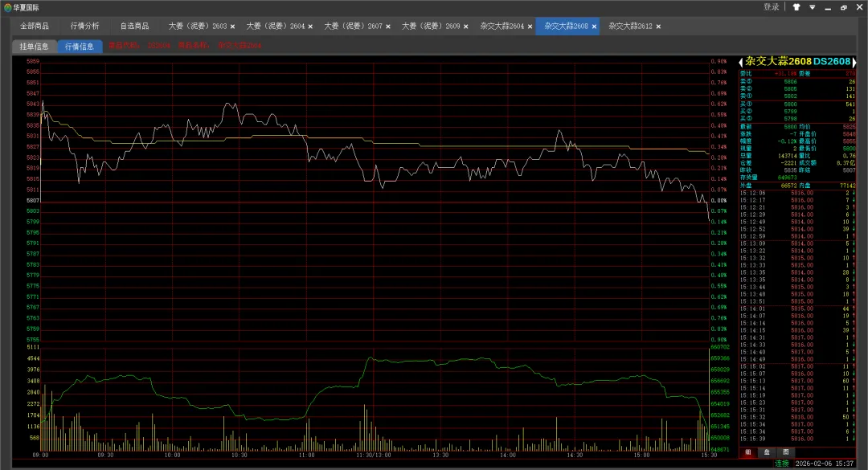This screenshot has height=470, width=868.
Task: Click the 15:12:06 trade tick row
Action: click(x=798, y=193)
